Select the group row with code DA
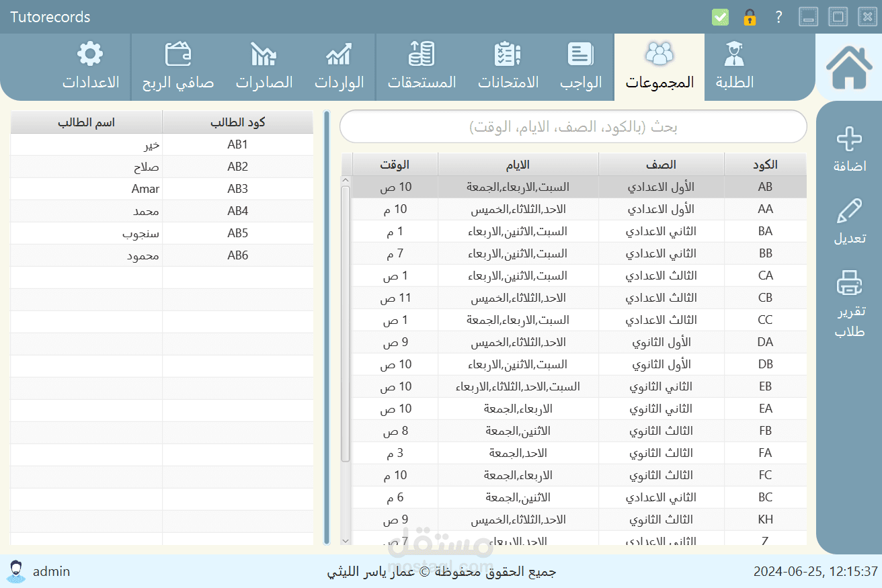This screenshot has height=588, width=882. [579, 342]
